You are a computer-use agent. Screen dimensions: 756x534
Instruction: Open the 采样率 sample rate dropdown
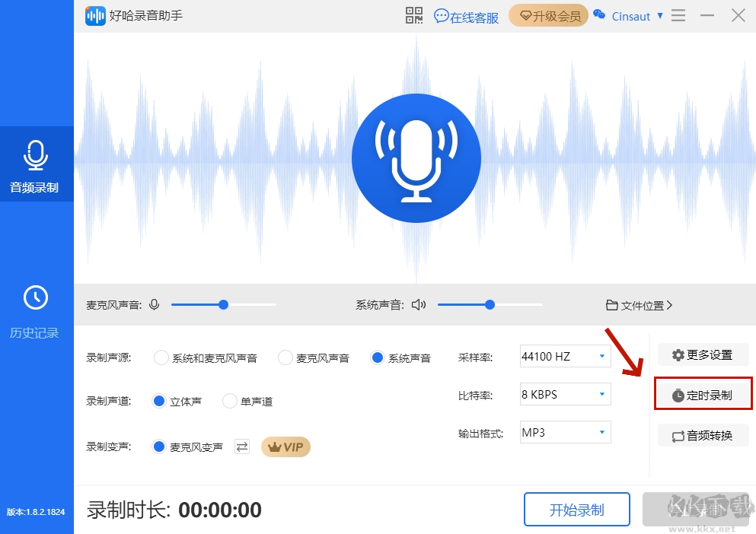point(565,356)
